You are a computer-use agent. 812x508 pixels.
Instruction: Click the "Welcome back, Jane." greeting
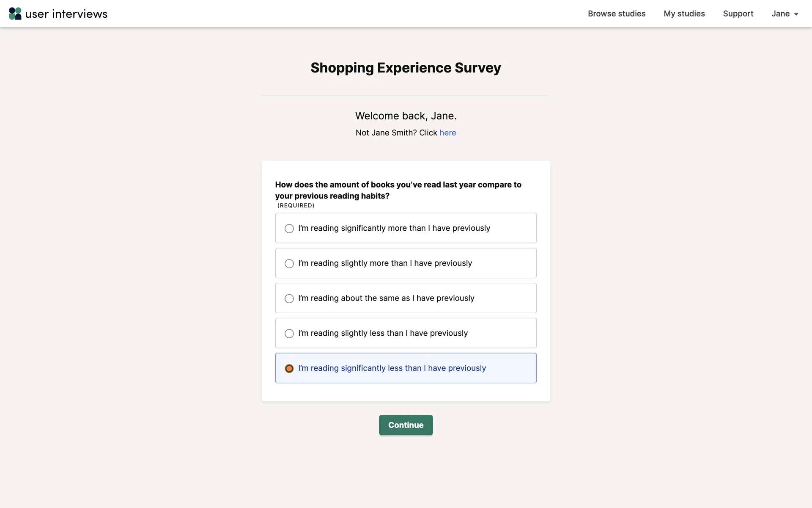click(x=406, y=116)
